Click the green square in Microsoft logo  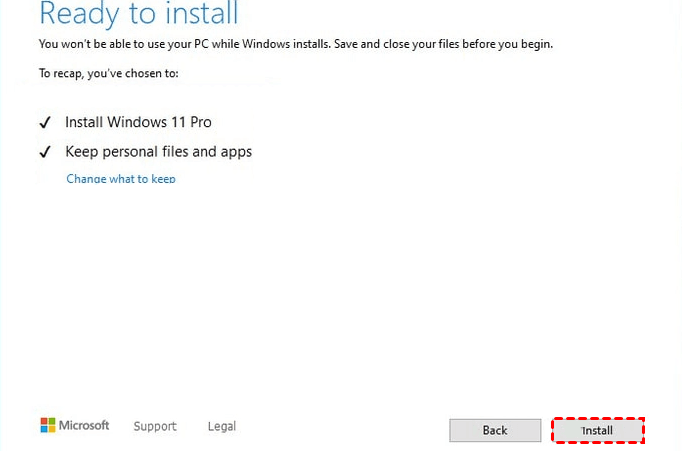(x=52, y=421)
